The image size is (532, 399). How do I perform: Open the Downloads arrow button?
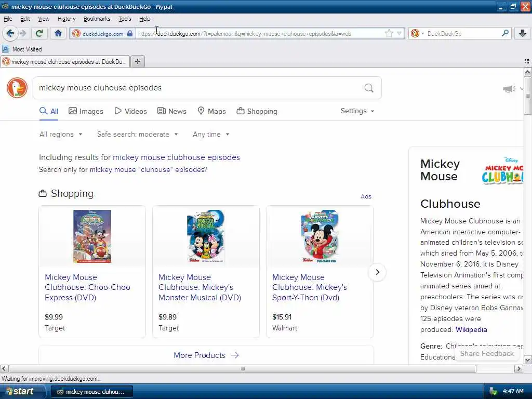pyautogui.click(x=523, y=33)
